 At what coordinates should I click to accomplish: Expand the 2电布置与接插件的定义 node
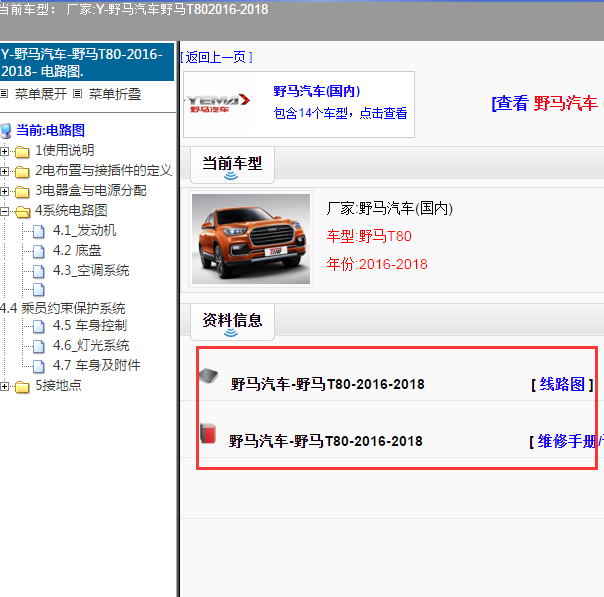coord(4,171)
